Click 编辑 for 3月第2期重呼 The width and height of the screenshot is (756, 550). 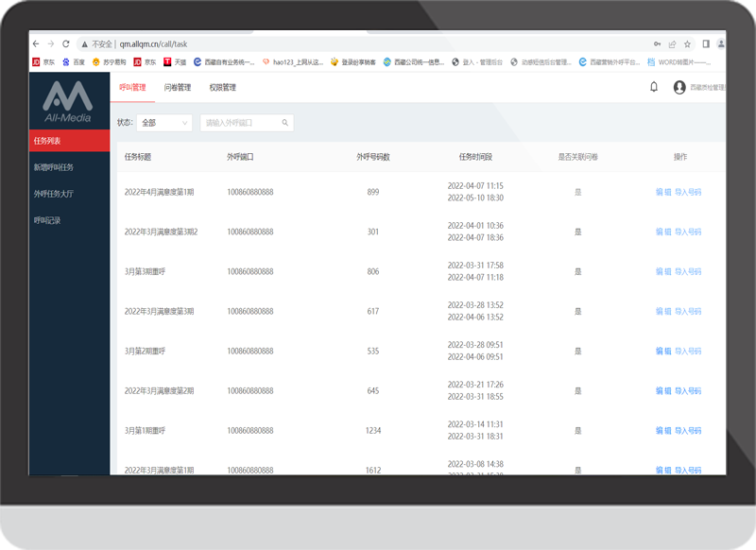[663, 351]
